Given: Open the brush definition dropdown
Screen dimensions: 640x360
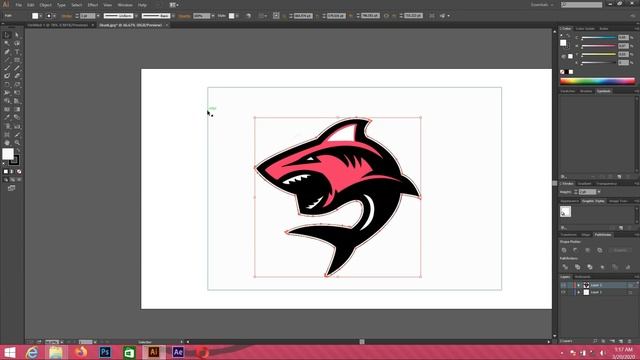Looking at the screenshot, I should (x=173, y=16).
